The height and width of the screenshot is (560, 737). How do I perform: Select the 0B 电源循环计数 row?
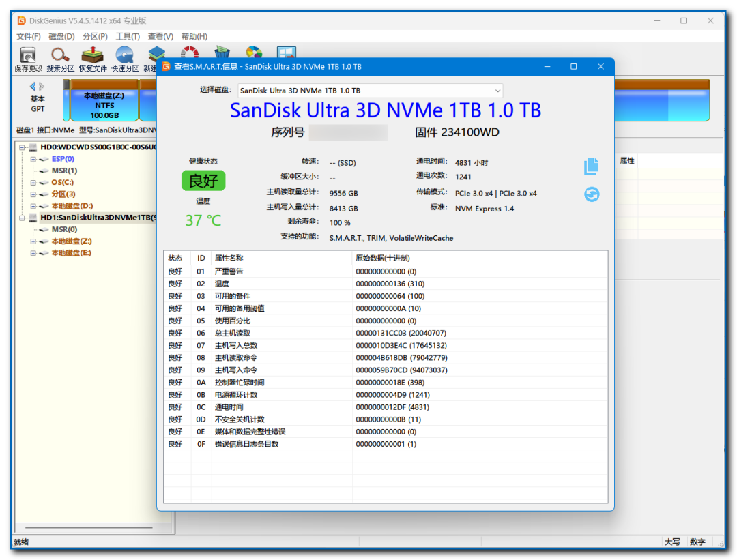[x=386, y=395]
